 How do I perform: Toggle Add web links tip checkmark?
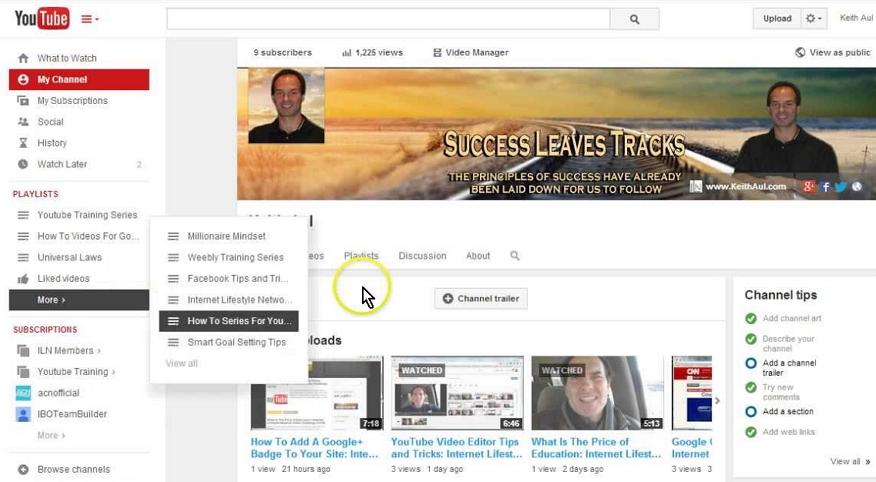click(751, 432)
